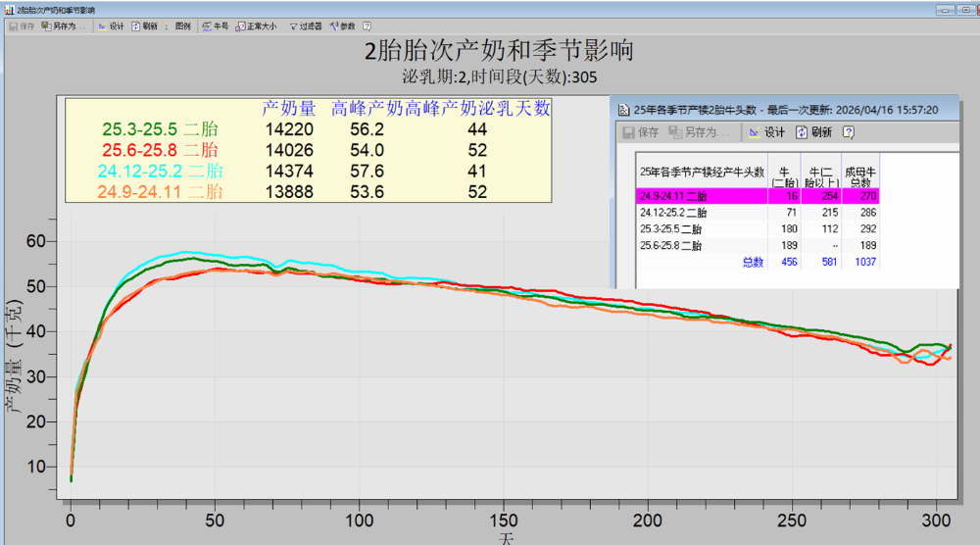This screenshot has width=980, height=545.
Task: Click 刷新 (Refresh) in the main toolbar
Action: (x=144, y=26)
